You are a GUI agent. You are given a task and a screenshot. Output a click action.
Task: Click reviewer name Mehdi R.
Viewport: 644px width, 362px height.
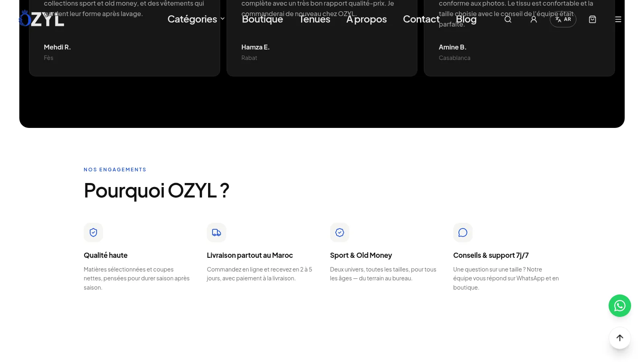coord(57,47)
